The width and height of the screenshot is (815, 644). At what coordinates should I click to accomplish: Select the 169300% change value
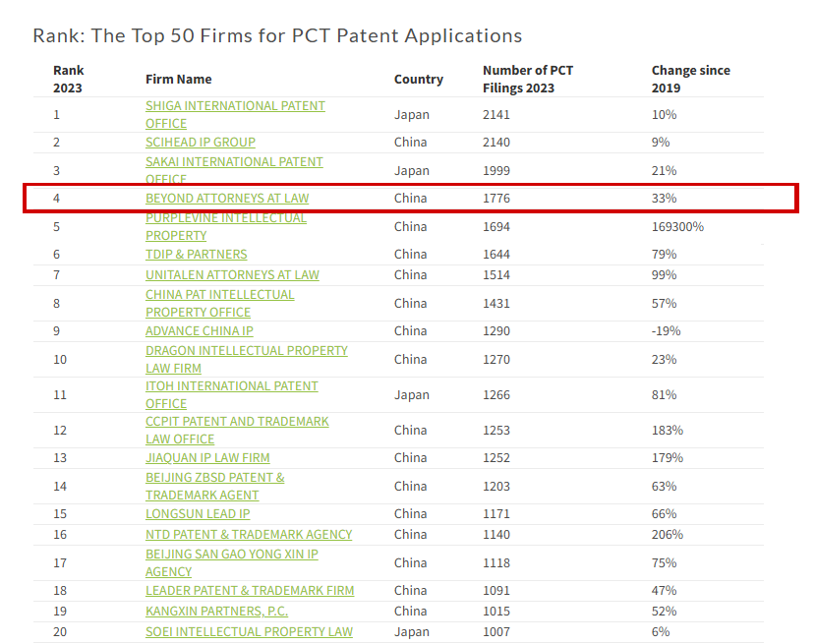click(677, 227)
